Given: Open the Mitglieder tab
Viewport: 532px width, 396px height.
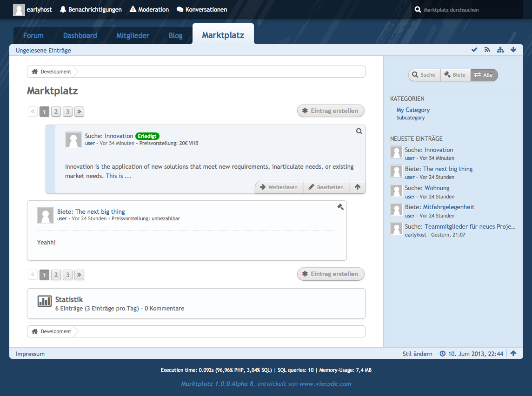Looking at the screenshot, I should click(x=133, y=35).
